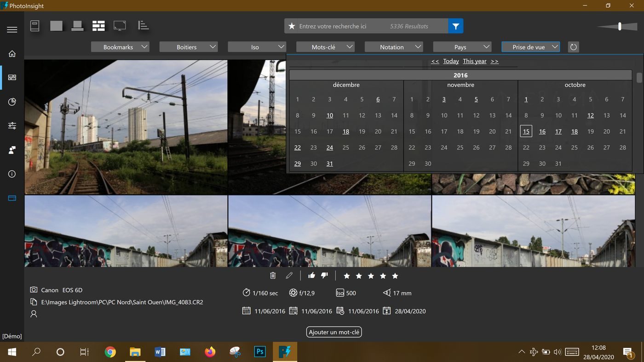Screen dimensions: 644x362
Task: Click the This year calendar link
Action: point(474,61)
